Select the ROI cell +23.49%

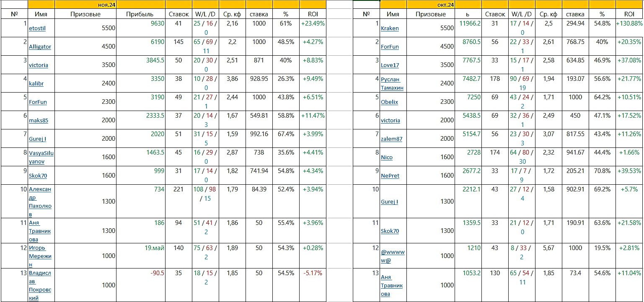coord(313,28)
